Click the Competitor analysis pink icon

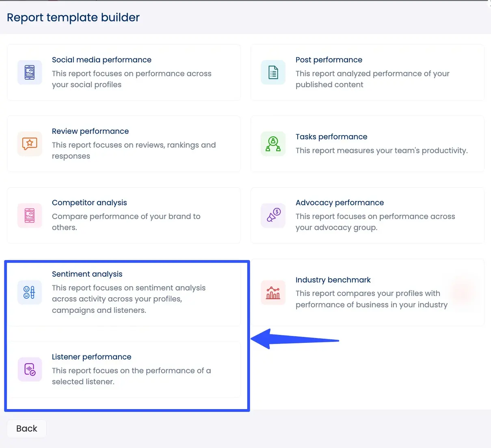click(x=30, y=215)
